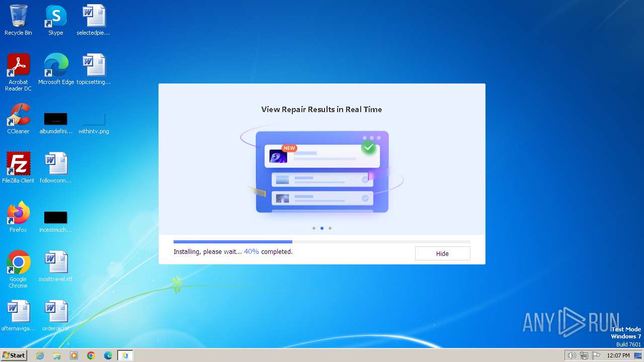Select the third slide indicator dot
This screenshot has height=362, width=644.
click(x=330, y=228)
